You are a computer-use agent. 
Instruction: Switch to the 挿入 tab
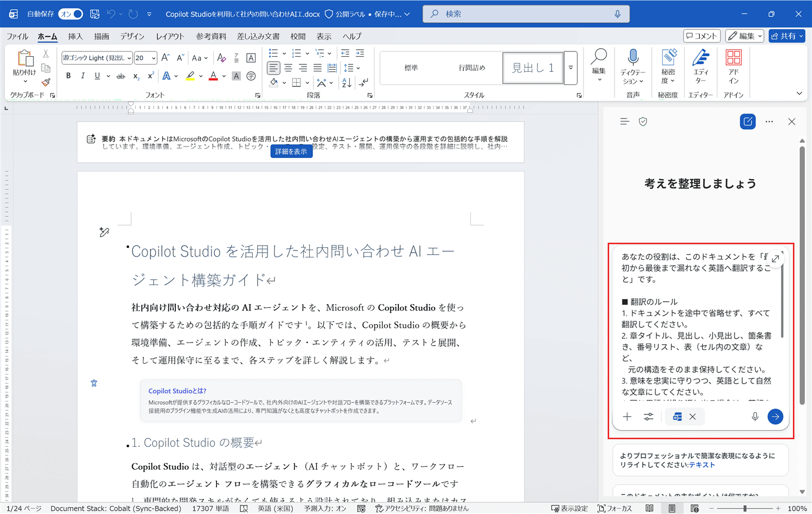[75, 36]
